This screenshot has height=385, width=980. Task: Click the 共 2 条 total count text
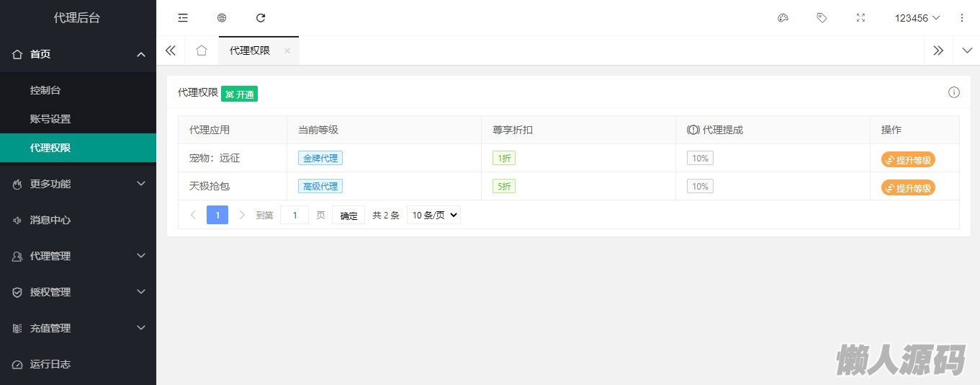(x=386, y=215)
